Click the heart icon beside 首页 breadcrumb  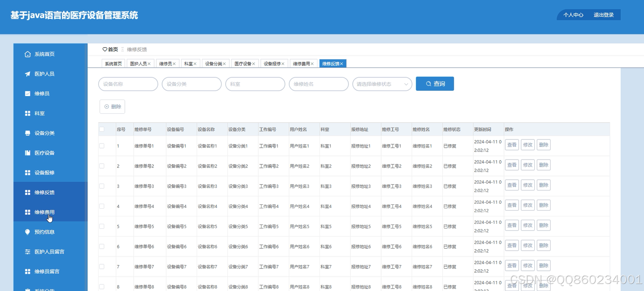pyautogui.click(x=105, y=49)
